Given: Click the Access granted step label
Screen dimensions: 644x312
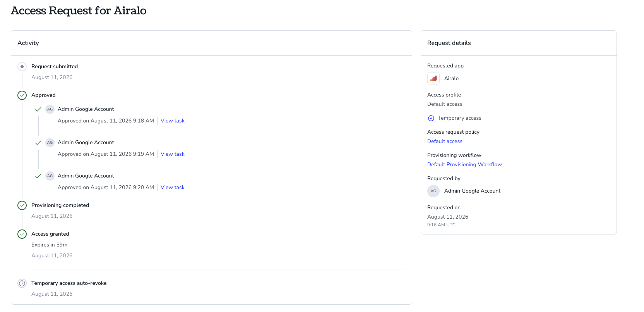Looking at the screenshot, I should tap(50, 234).
